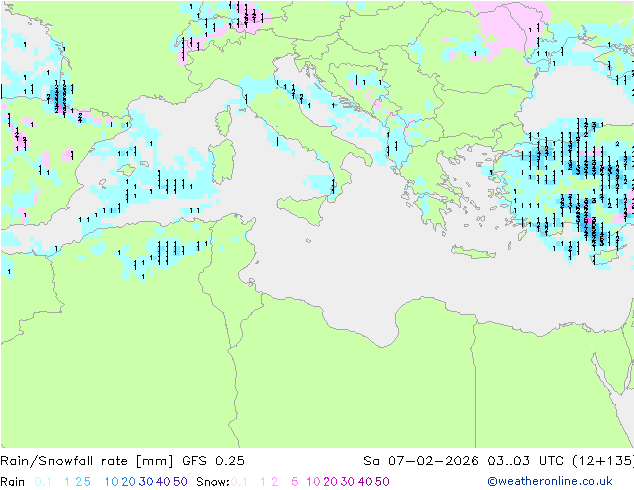Select the Rain 40 legend value
The width and height of the screenshot is (634, 490).
click(x=163, y=482)
